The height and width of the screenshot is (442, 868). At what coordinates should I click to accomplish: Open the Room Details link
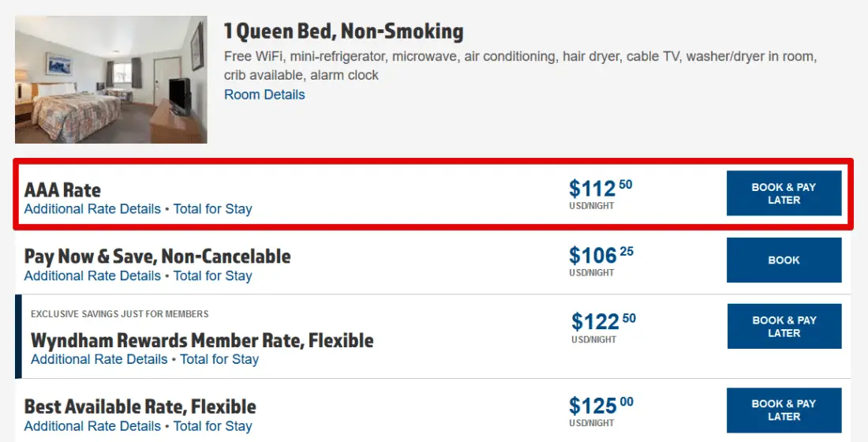[x=264, y=95]
